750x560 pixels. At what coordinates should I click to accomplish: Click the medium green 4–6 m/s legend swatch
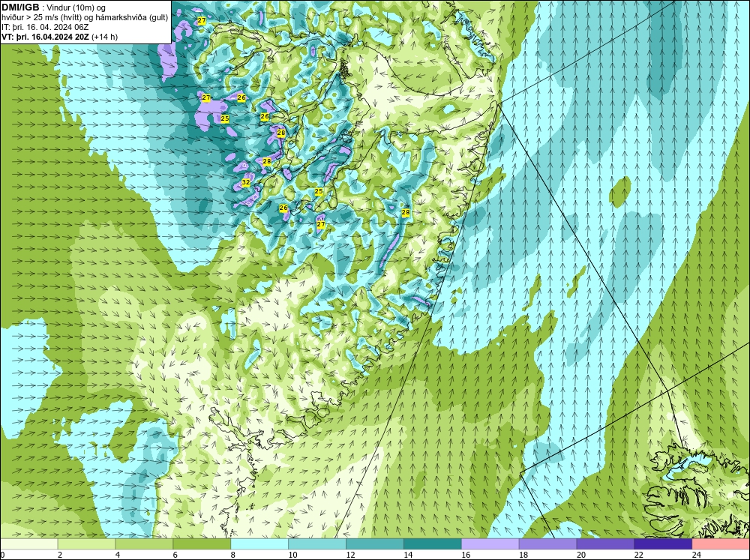point(144,544)
